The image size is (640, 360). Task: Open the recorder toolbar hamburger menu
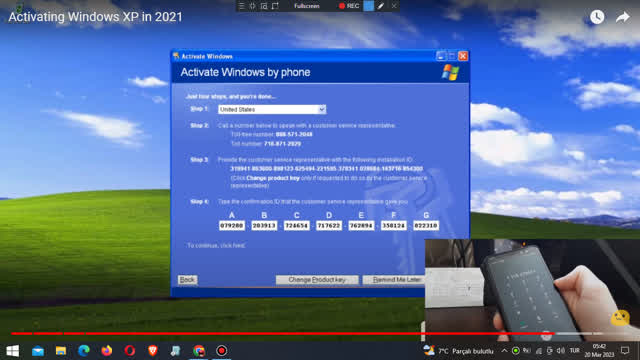241,6
